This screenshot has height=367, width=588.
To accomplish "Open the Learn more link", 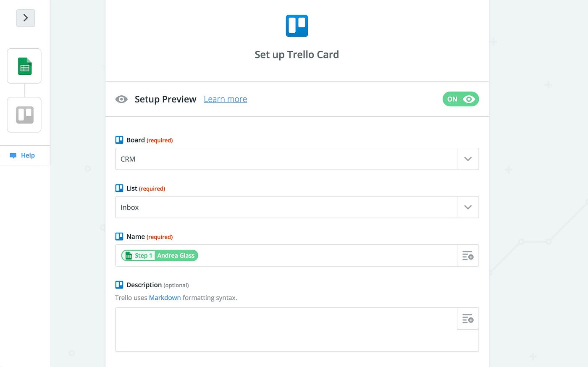I will tap(225, 99).
